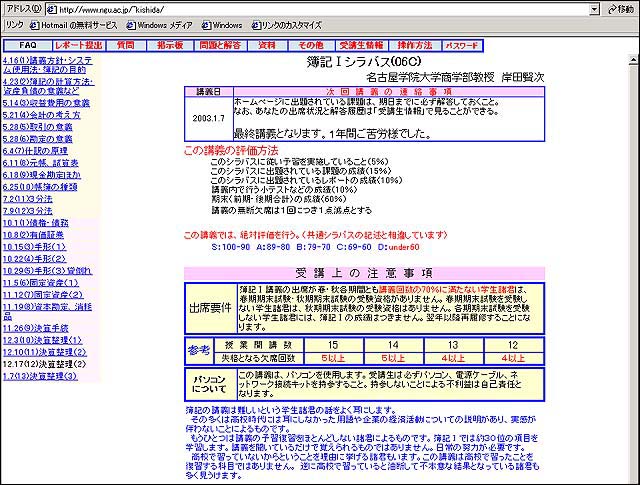Open the 4.23(2) 簿記の計算方法 lecture link
Screen dimensions: 640x485
[x=48, y=86]
